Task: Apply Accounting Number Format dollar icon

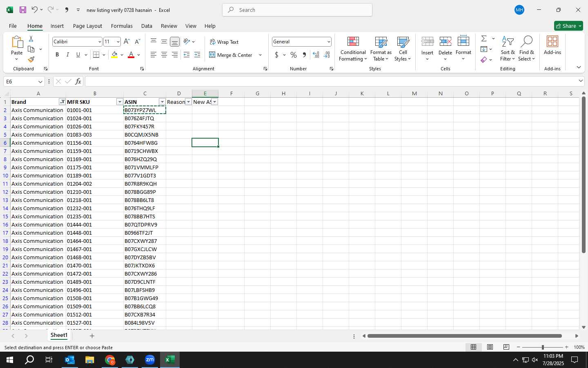Action: click(276, 55)
